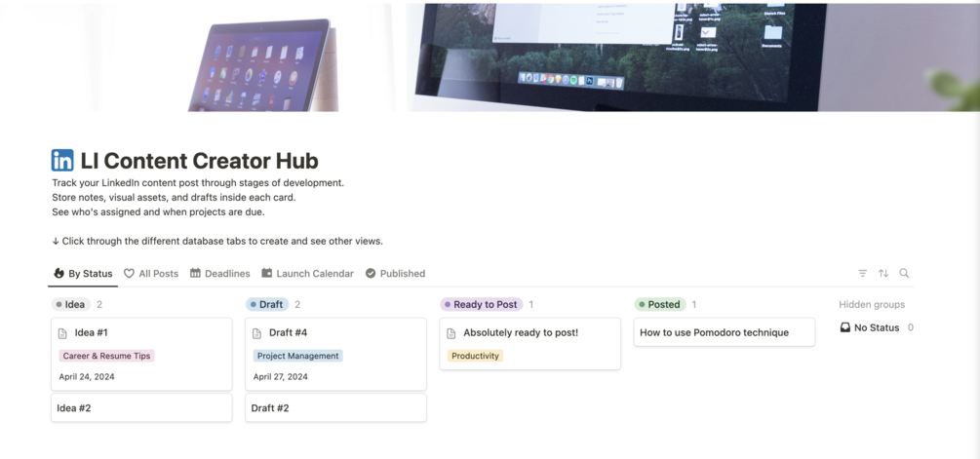Viewport: 980px width, 459px height.
Task: Click the Career & Resume Tips tag
Action: point(106,356)
